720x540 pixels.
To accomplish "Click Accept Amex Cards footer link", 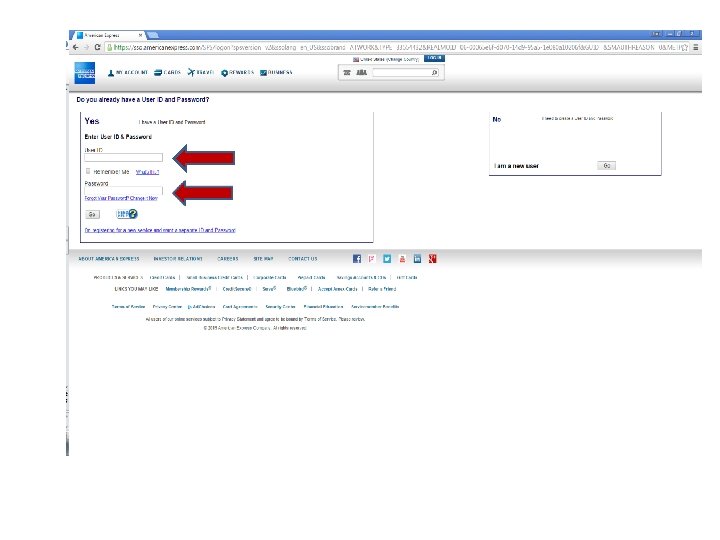I will (x=338, y=289).
